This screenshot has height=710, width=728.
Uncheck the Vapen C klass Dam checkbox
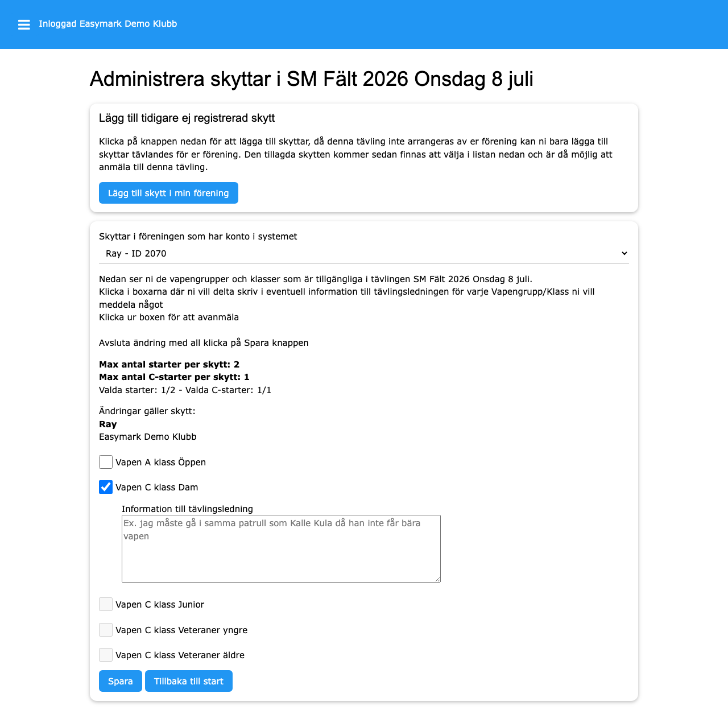(106, 487)
